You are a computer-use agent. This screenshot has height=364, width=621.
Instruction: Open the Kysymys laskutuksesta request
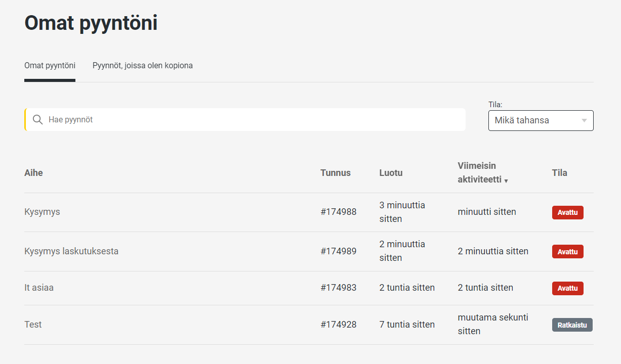point(71,251)
